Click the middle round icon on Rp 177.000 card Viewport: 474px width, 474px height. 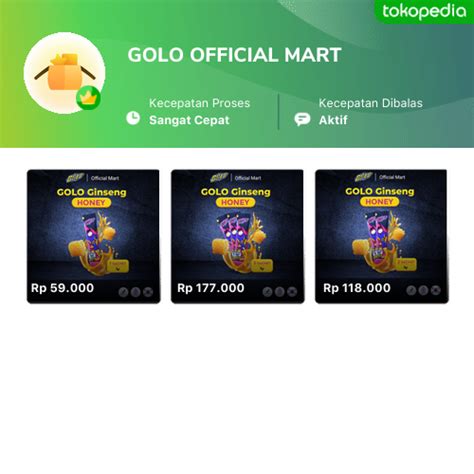(280, 292)
